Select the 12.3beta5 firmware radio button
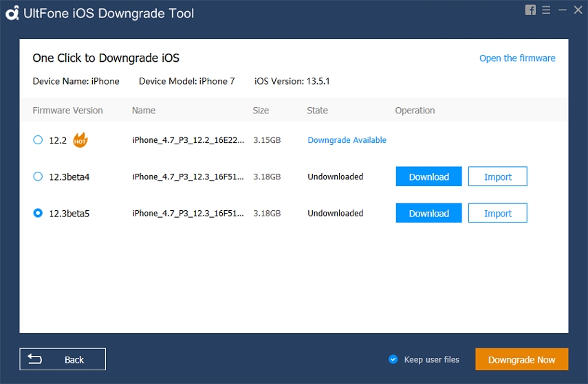The height and width of the screenshot is (384, 588). tap(38, 213)
